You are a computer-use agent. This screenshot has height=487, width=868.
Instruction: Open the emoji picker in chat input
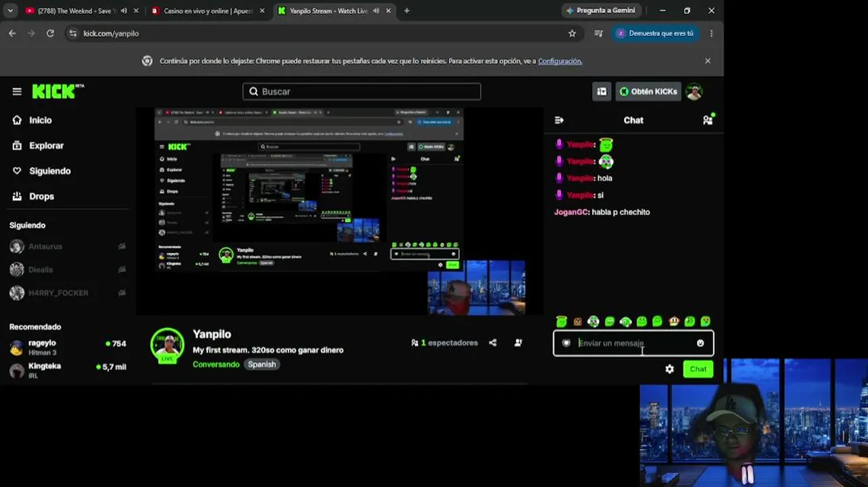tap(700, 343)
